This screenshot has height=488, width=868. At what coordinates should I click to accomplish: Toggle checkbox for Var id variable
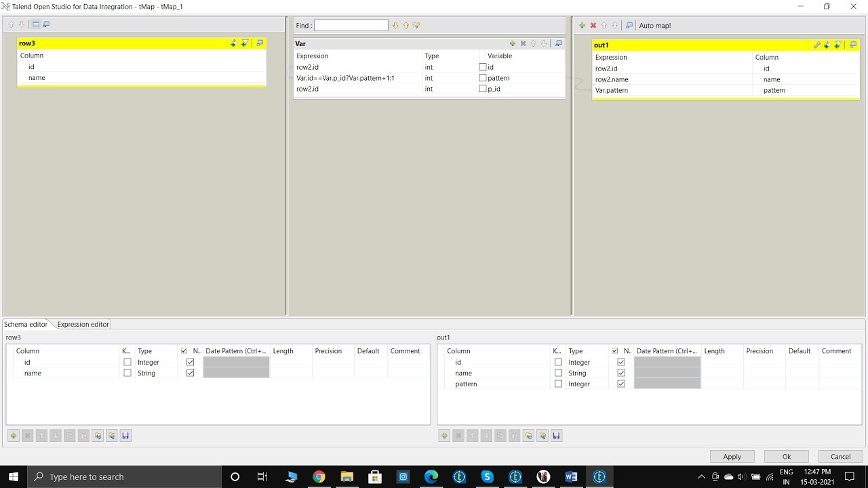(483, 67)
